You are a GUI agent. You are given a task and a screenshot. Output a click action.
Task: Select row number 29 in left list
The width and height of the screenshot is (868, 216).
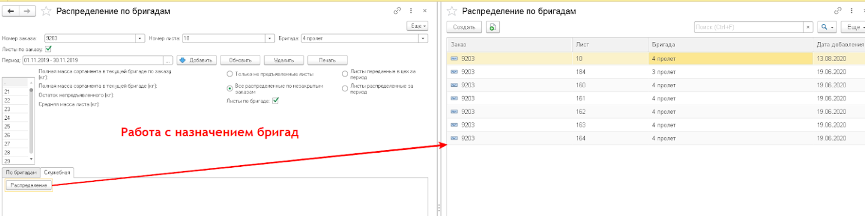[15, 161]
